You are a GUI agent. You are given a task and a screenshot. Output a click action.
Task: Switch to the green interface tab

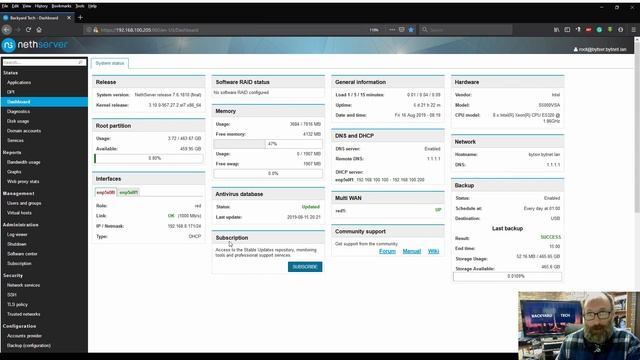129,192
